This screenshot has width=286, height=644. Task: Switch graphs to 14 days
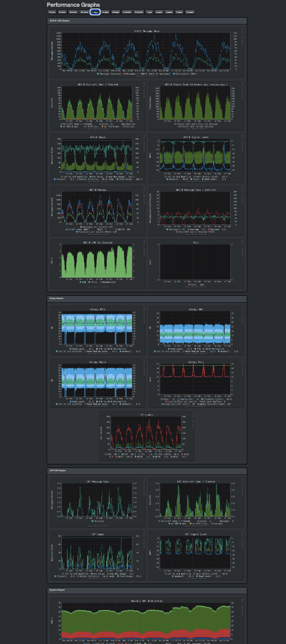pos(106,12)
